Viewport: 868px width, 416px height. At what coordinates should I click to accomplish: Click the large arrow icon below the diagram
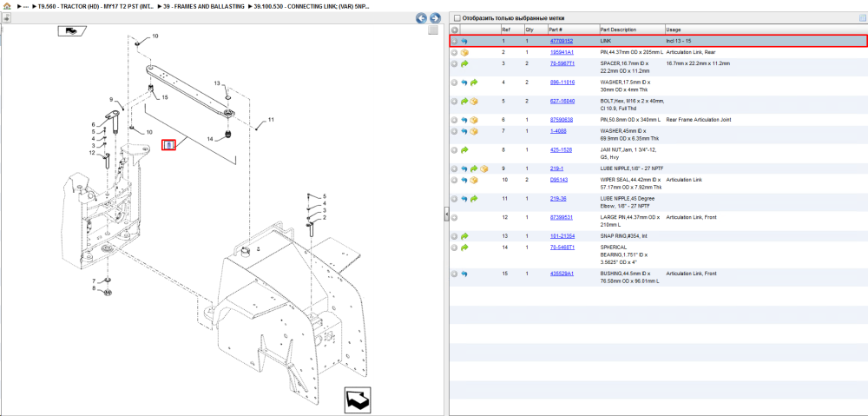point(357,399)
